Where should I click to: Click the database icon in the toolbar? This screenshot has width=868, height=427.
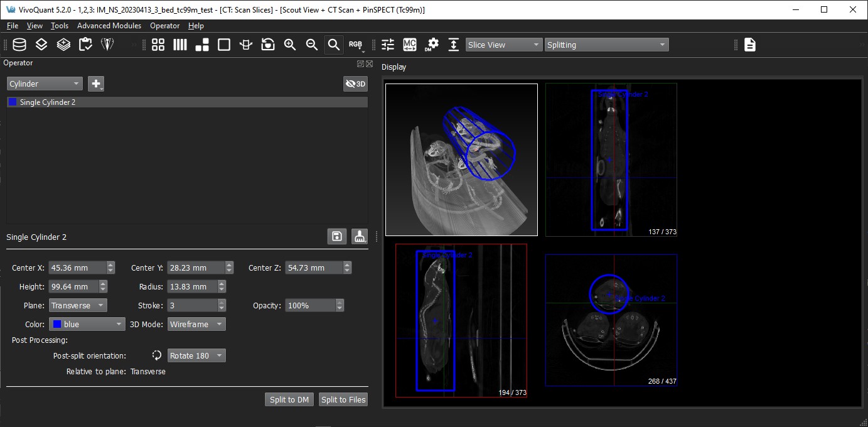tap(20, 45)
